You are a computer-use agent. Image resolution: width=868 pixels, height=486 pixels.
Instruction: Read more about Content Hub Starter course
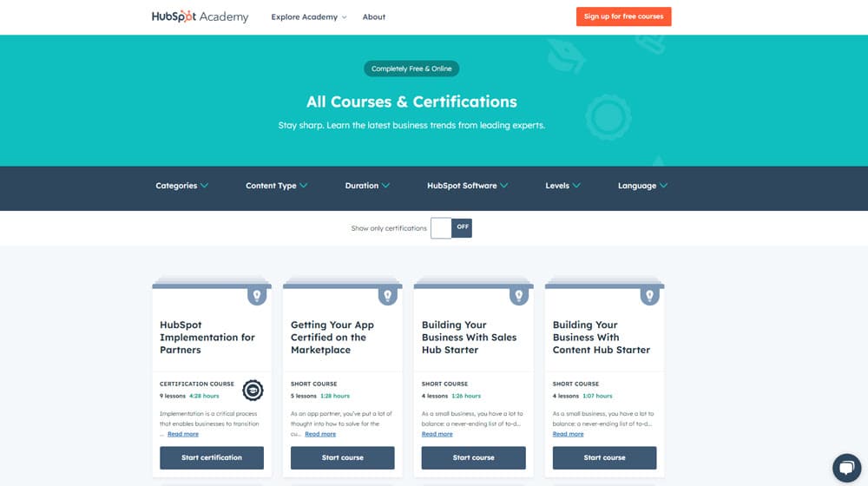568,434
